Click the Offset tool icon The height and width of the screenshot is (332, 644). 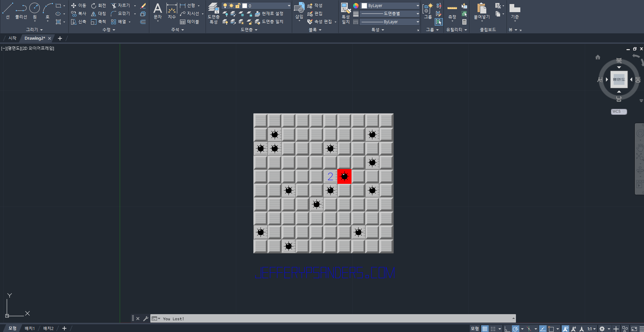[143, 22]
